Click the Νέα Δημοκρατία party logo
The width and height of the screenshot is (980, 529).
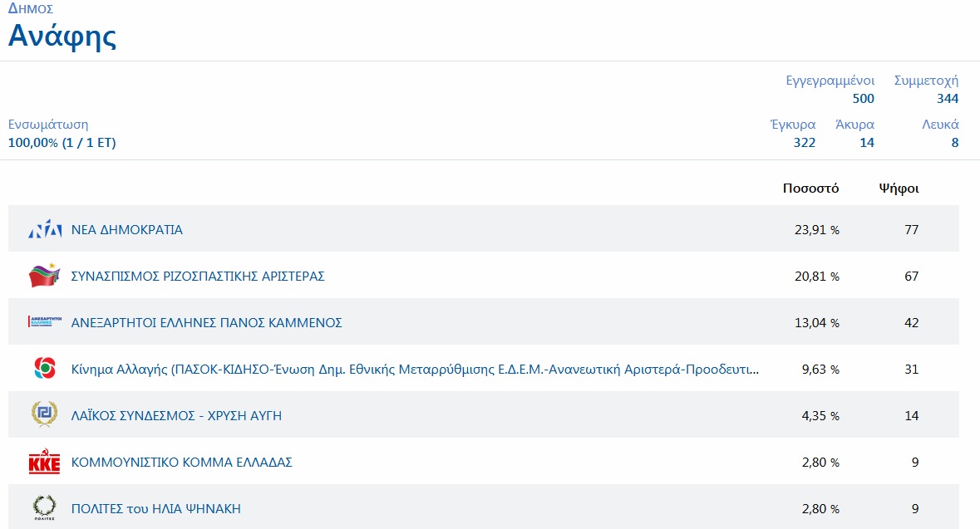(x=45, y=230)
